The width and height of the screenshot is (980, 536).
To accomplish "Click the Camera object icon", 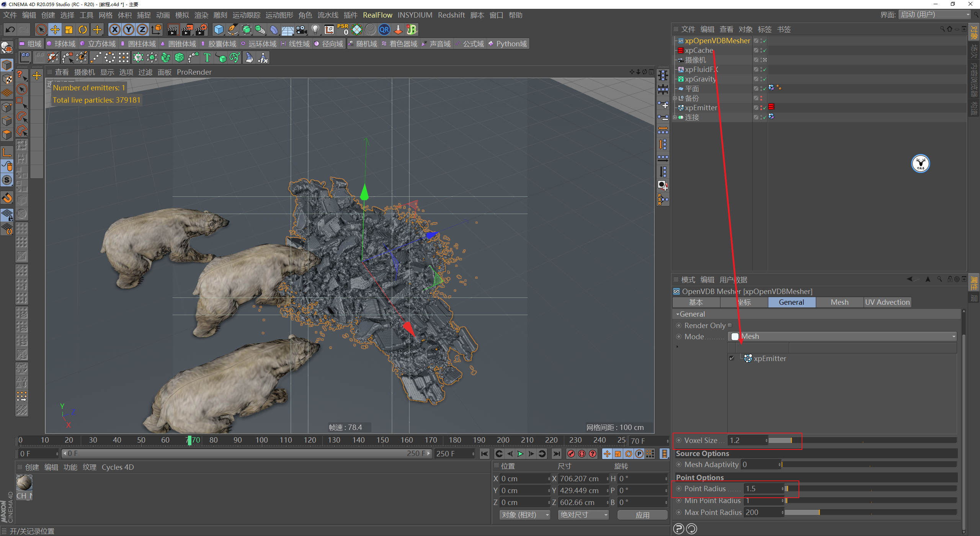I will pyautogui.click(x=301, y=30).
